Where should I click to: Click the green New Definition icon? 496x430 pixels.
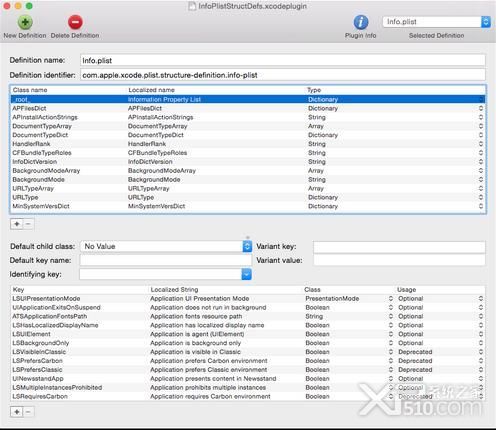click(25, 22)
